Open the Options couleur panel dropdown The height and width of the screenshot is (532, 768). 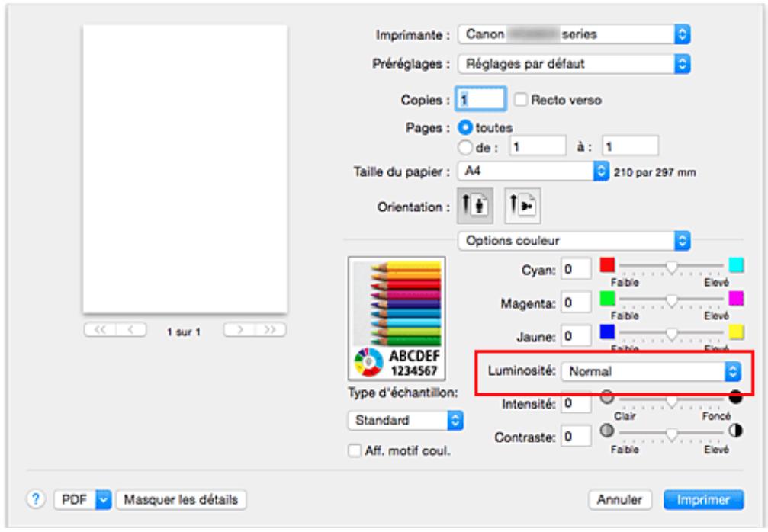coord(574,241)
